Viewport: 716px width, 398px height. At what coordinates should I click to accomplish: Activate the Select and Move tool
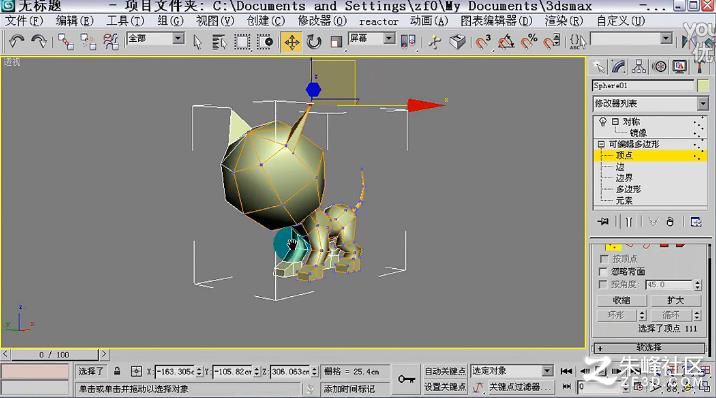tap(291, 42)
